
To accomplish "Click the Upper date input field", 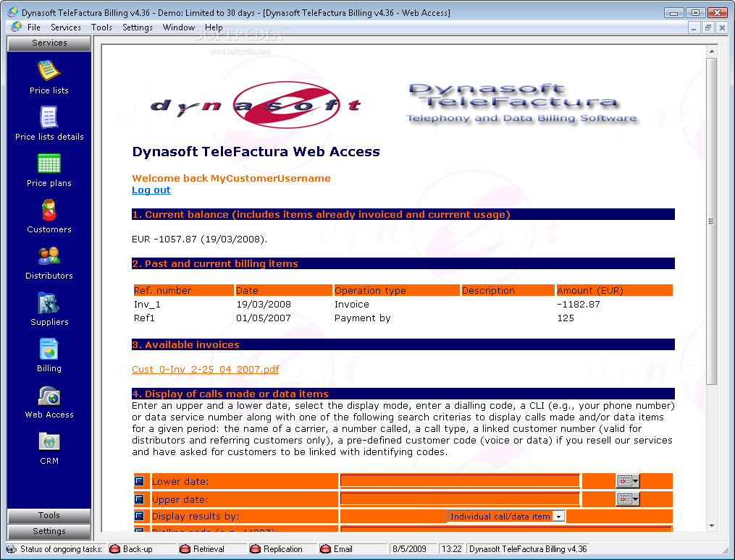I will tap(460, 499).
